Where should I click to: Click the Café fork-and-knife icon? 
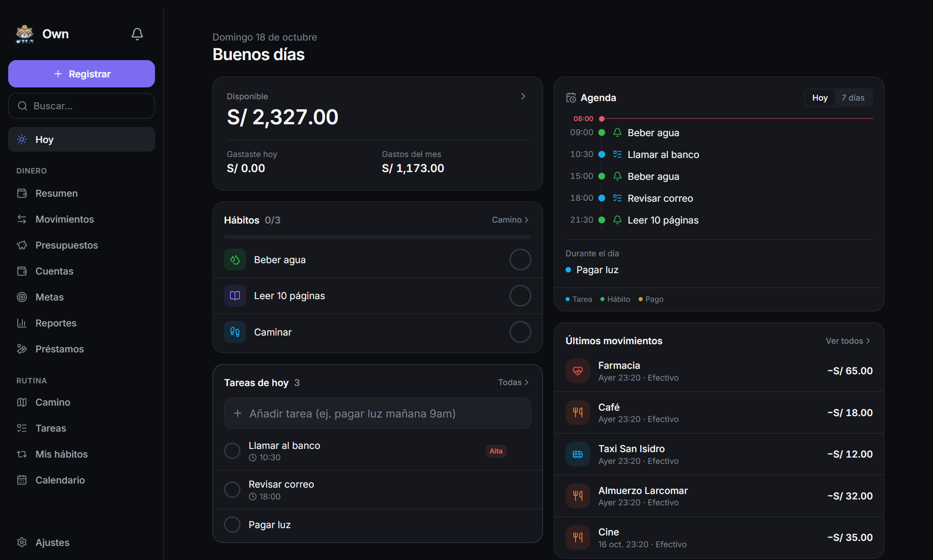point(578,412)
